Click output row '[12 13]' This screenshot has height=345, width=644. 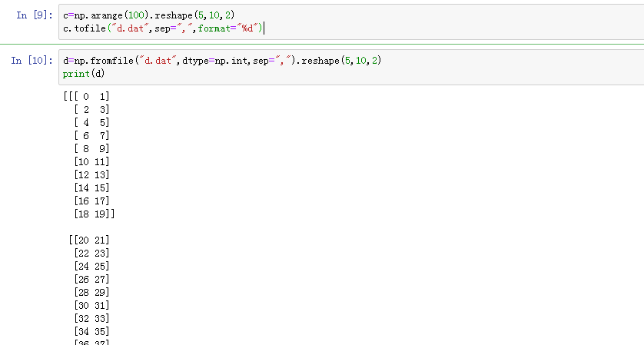click(91, 175)
